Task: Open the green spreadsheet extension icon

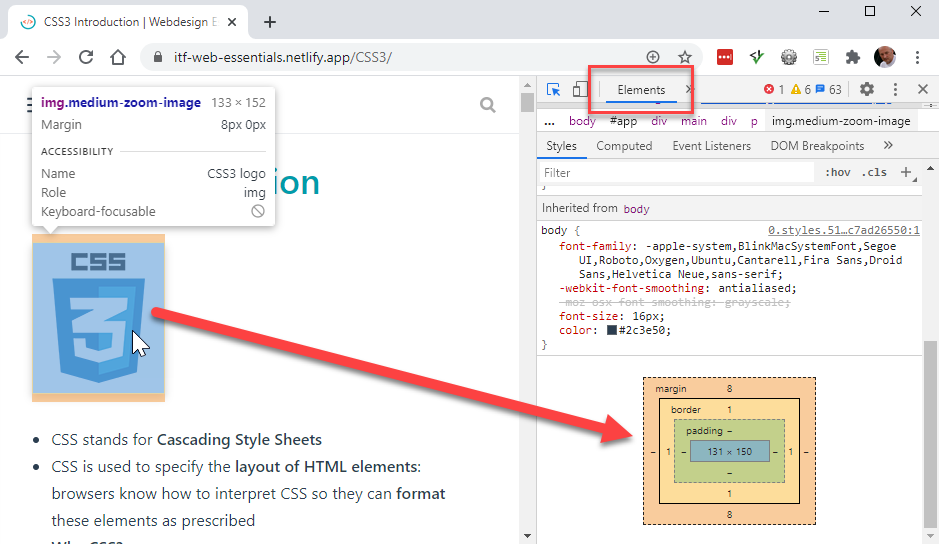Action: tap(820, 57)
